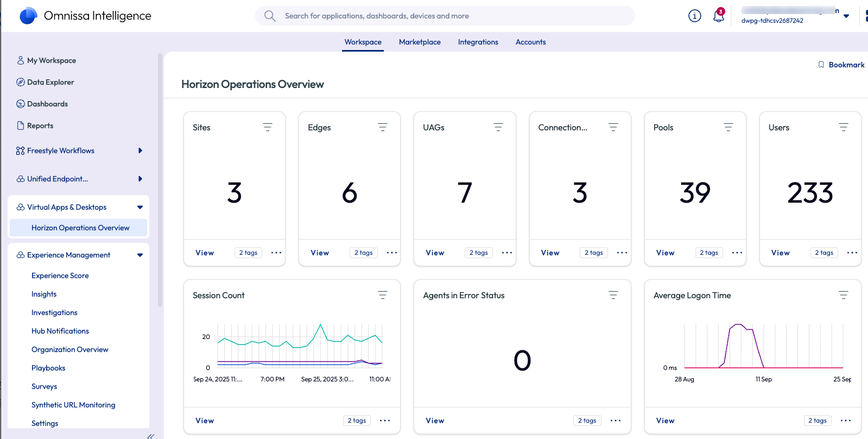Open filter icon on Sites widget
Image resolution: width=868 pixels, height=439 pixels.
click(x=268, y=127)
